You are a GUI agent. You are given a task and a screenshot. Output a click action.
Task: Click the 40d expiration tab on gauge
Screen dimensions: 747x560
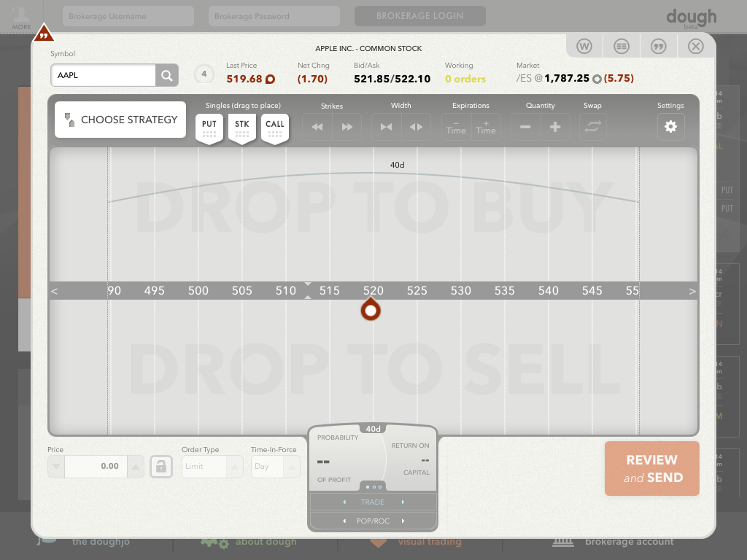[x=373, y=429]
